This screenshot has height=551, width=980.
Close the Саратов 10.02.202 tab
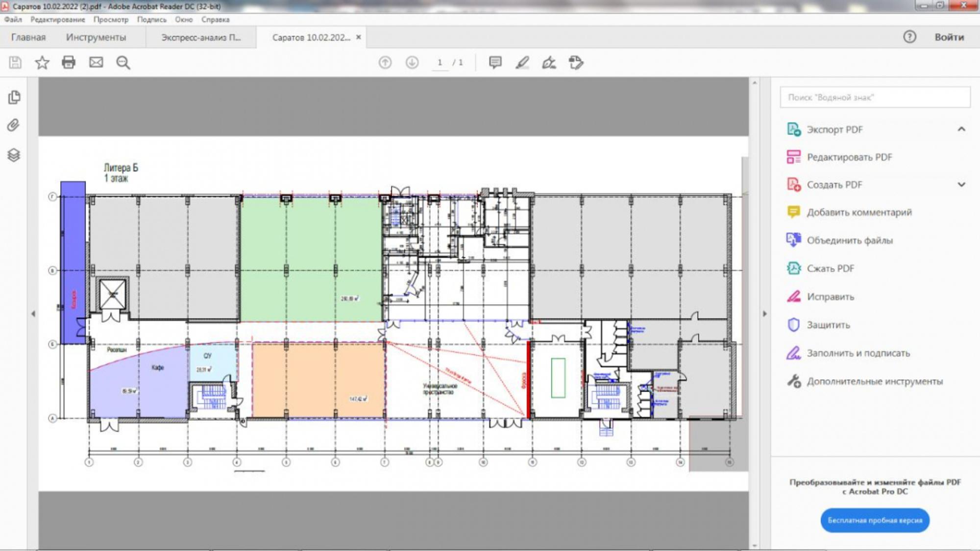point(358,37)
